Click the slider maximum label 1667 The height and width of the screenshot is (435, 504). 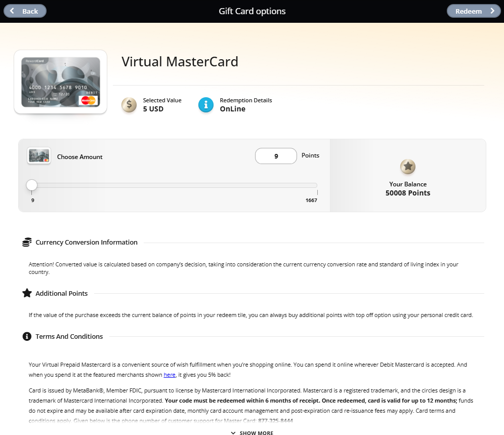311,201
